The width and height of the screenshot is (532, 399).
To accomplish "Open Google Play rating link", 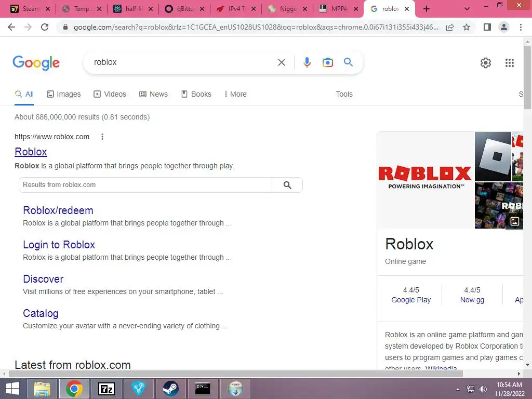I will tap(411, 300).
